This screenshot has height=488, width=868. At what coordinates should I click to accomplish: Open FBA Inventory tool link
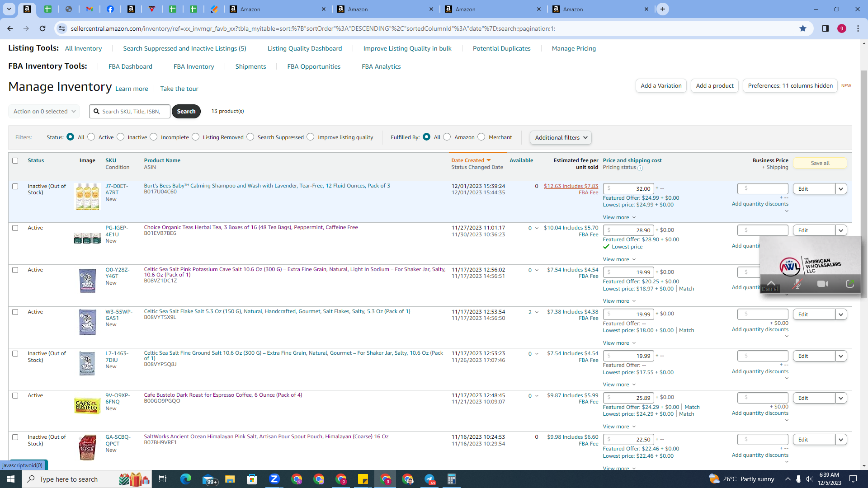tap(194, 66)
